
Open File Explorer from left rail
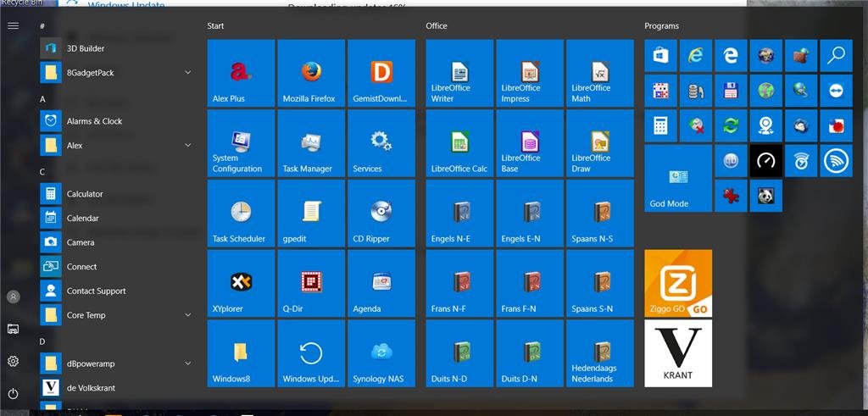14,329
